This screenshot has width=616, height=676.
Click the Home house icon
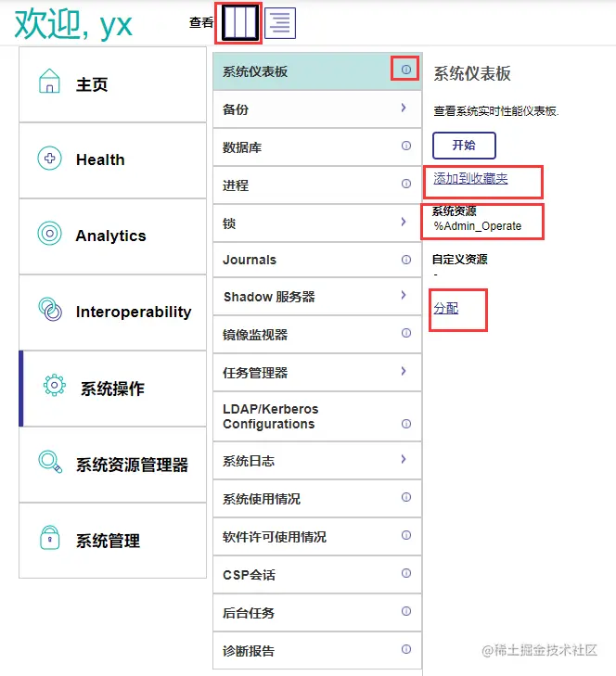49,83
